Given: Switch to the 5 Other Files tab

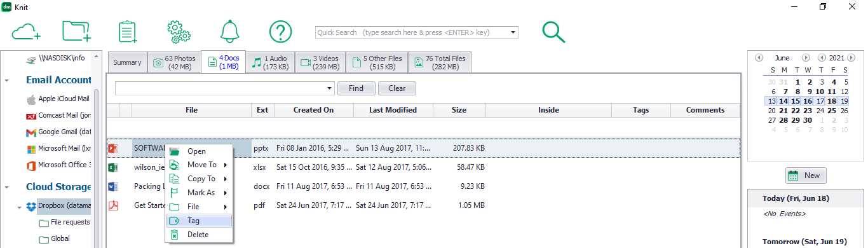Looking at the screenshot, I should 377,62.
